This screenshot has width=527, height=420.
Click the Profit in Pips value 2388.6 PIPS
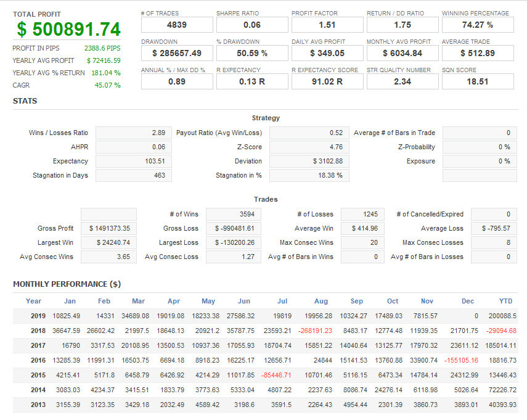coord(102,48)
